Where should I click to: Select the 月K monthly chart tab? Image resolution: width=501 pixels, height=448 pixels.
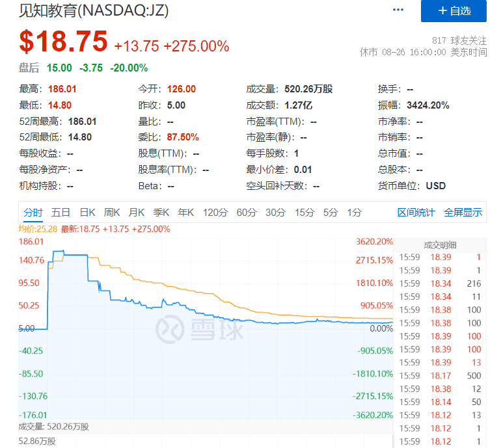(x=137, y=212)
